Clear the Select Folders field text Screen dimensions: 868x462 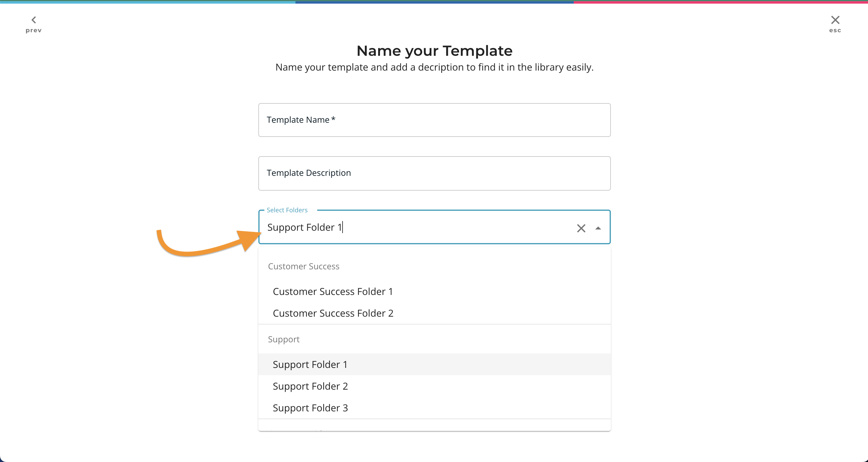581,228
